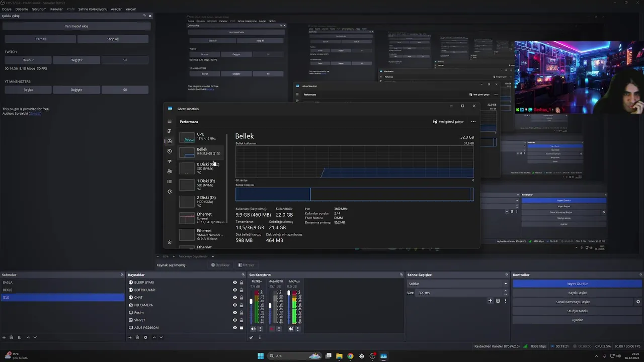Hide the BLERP UYARI source
644x362 pixels.
234,283
